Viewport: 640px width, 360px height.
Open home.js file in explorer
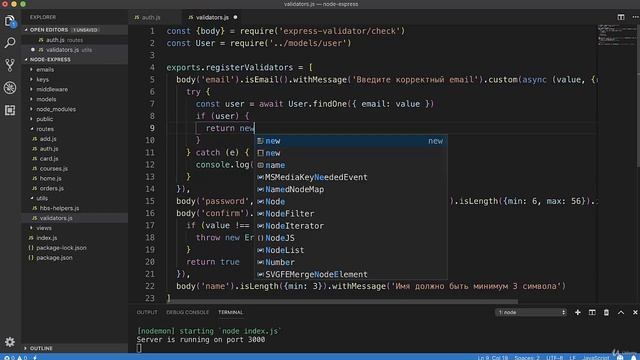click(x=75, y=178)
